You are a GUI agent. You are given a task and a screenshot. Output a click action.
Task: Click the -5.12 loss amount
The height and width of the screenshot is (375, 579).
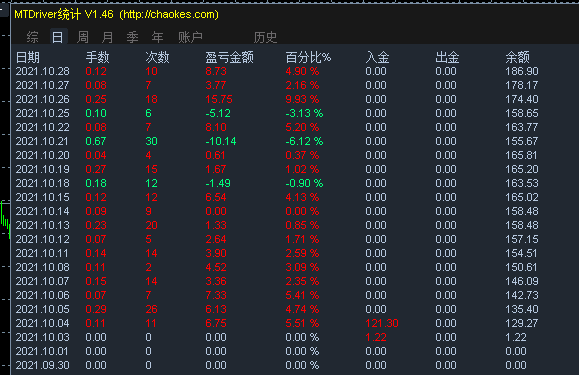click(218, 113)
